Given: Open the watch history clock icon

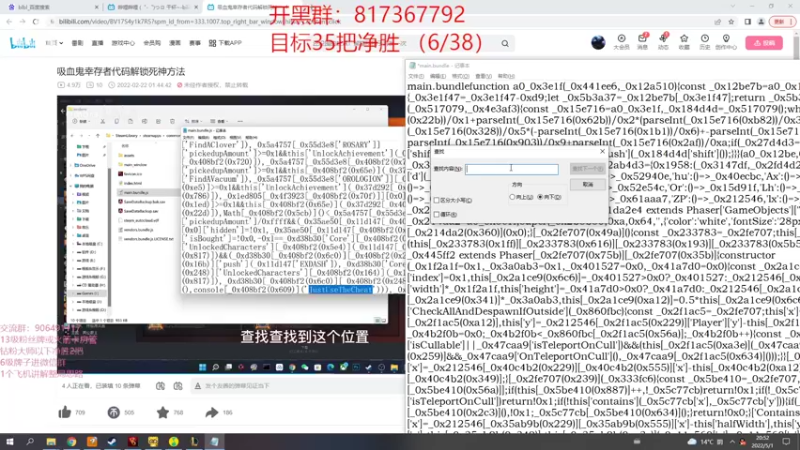Looking at the screenshot, I should 705,42.
